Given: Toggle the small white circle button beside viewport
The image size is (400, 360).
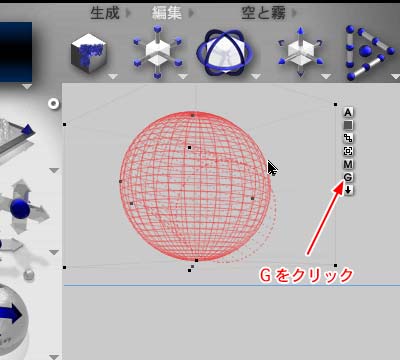Looking at the screenshot, I should 53,104.
